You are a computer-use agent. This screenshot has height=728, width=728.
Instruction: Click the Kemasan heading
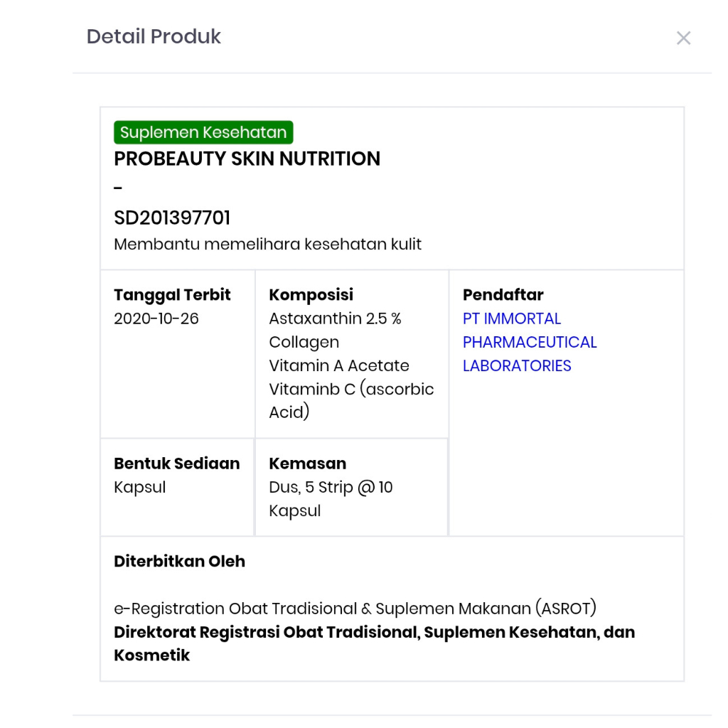coord(307,464)
